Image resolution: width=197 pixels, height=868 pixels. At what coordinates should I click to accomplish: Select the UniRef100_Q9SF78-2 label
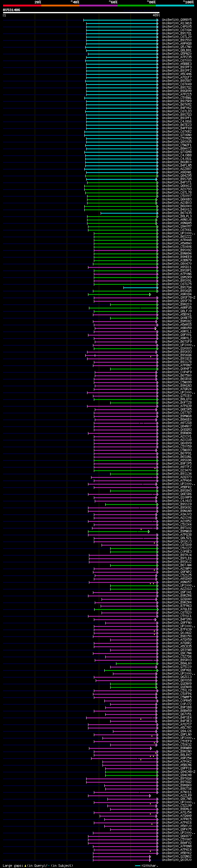[x=179, y=297]
